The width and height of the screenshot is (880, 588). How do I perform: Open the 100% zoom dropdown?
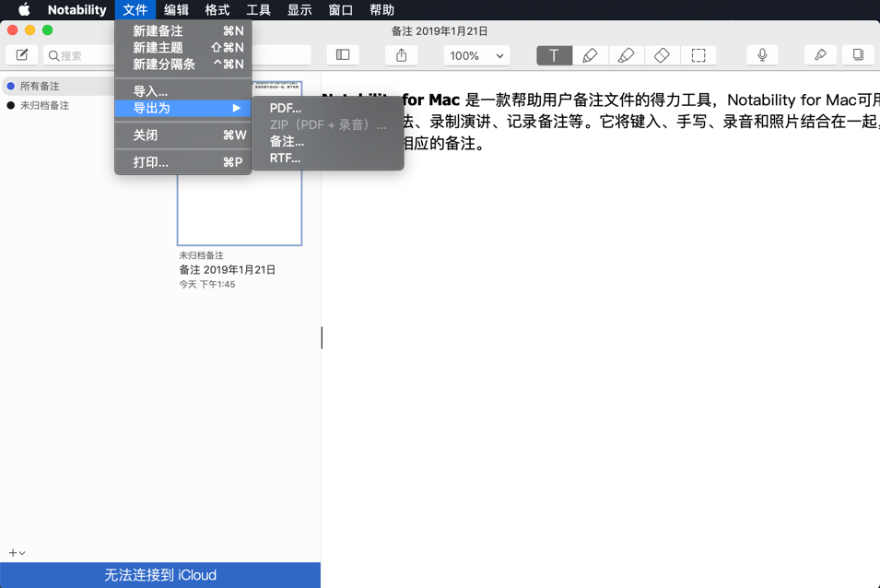point(476,55)
